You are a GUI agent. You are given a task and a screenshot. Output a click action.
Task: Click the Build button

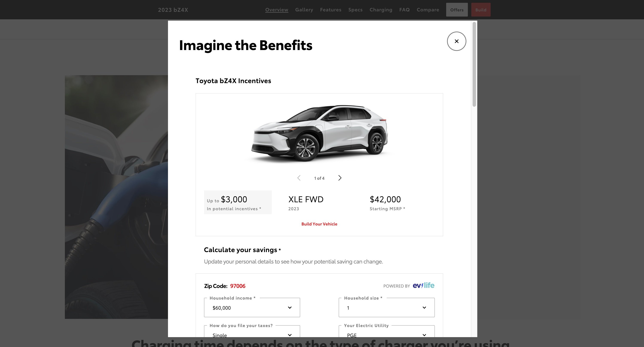(481, 9)
